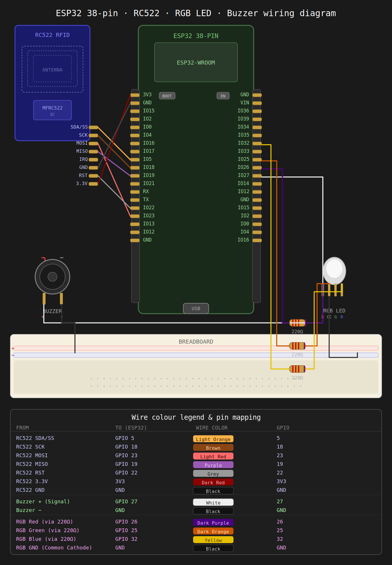Select the RGB LED dome
This screenshot has width=392, height=565.
[334, 271]
